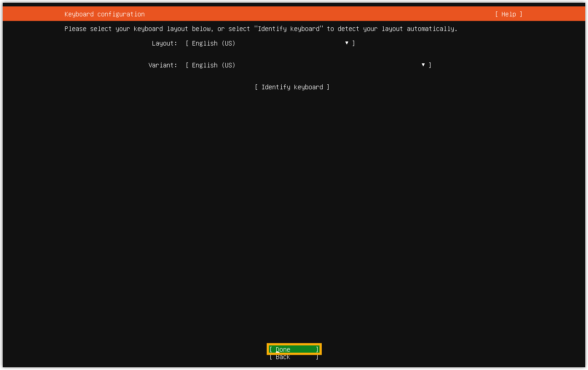588x370 pixels.
Task: Click empty space in the orange header bar
Action: [x=319, y=14]
